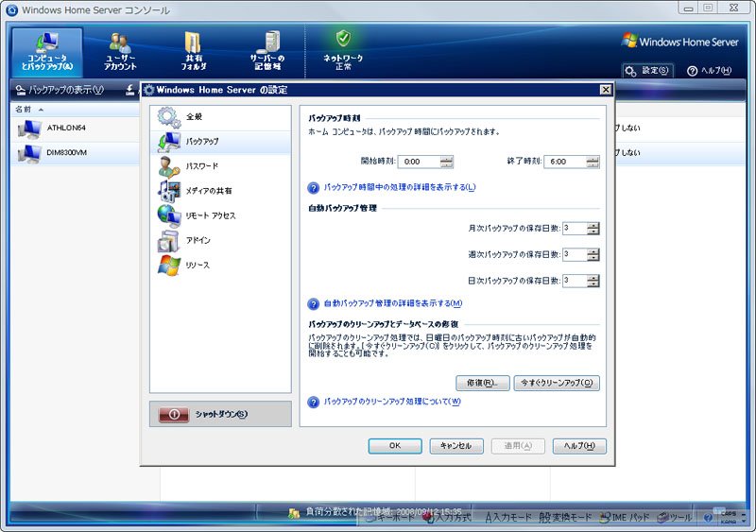
Task: Switch to the ユーザーアカウント tab
Action: coord(120,52)
